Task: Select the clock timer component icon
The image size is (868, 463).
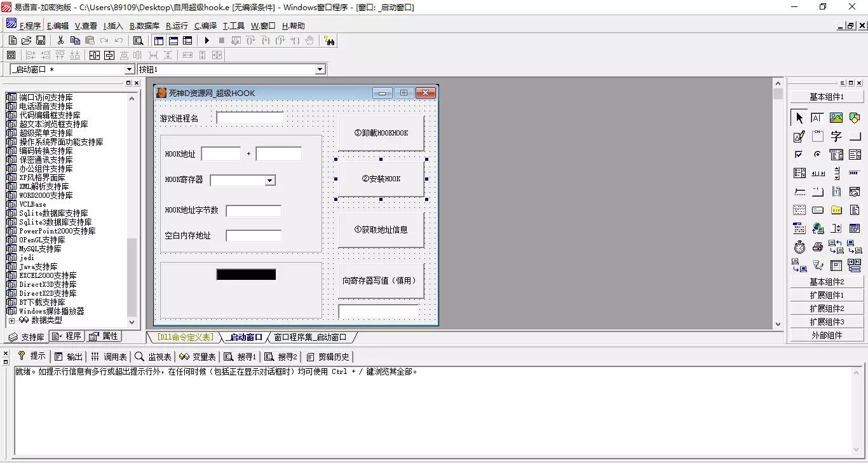Action: coord(799,247)
